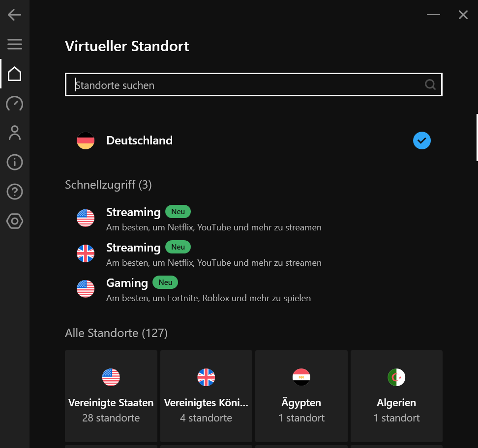Click the Neu badge on US Streaming
The height and width of the screenshot is (448, 478).
pyautogui.click(x=178, y=212)
